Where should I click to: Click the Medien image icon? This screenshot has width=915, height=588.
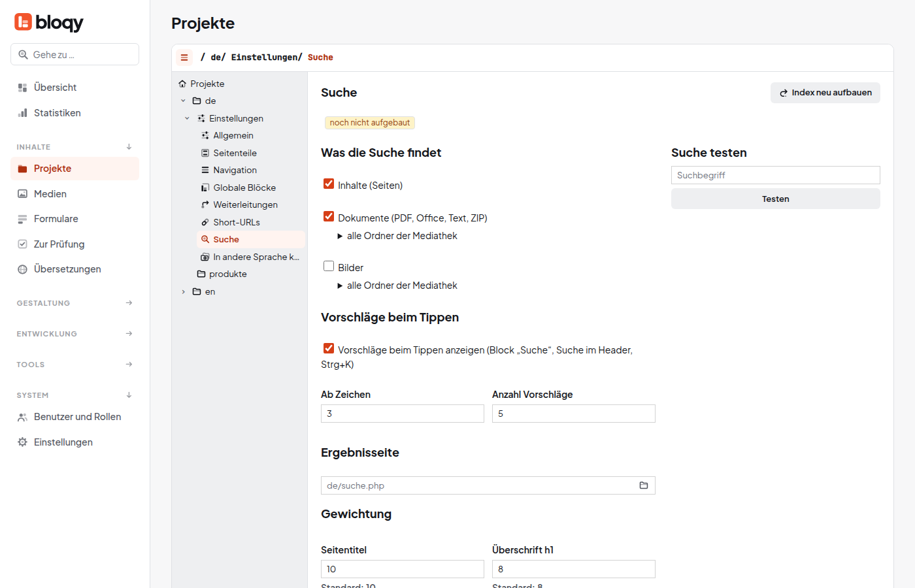pos(22,194)
